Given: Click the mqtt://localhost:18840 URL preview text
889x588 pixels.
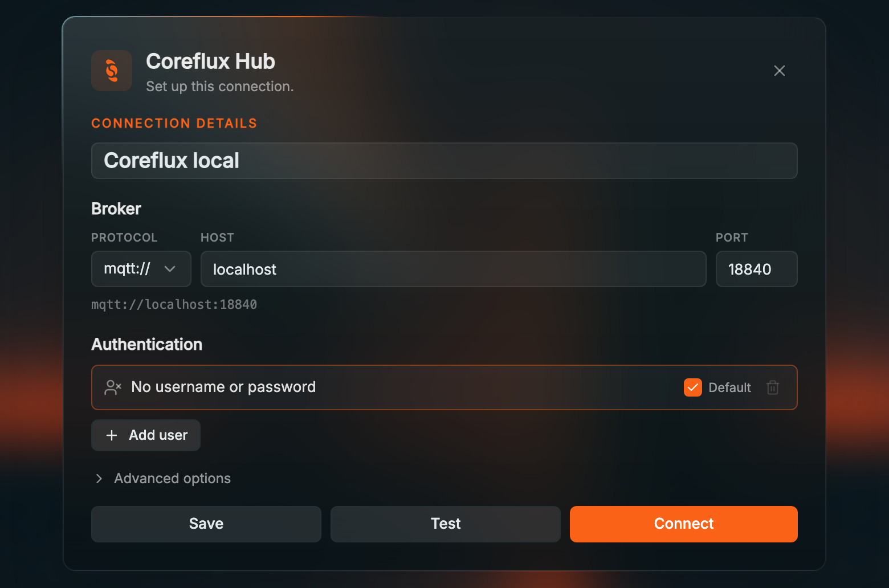Looking at the screenshot, I should (174, 305).
